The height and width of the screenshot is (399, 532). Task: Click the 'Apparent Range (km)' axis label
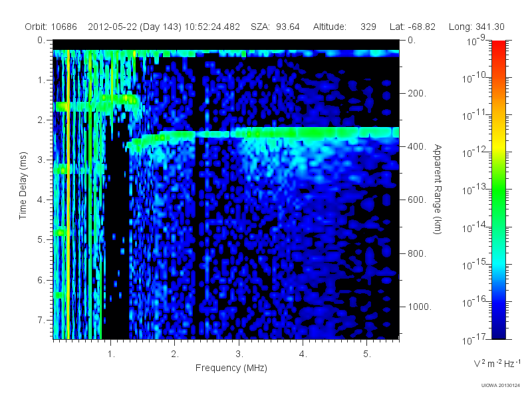click(438, 189)
